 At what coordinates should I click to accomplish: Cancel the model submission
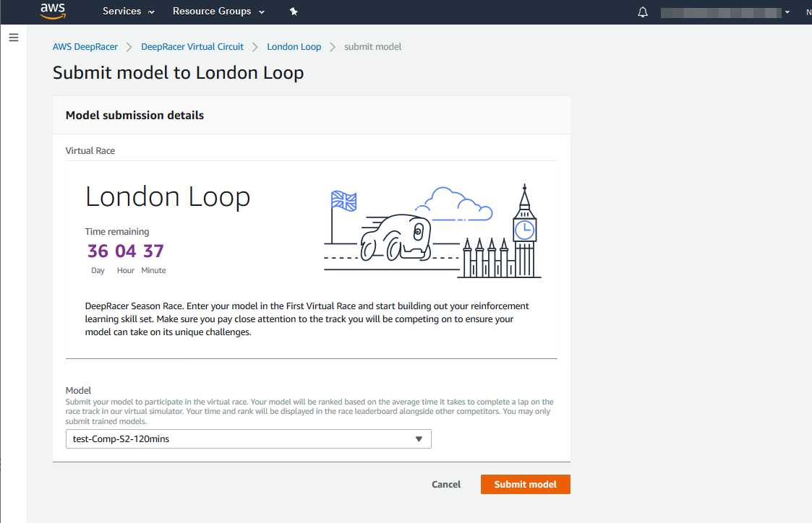point(446,485)
